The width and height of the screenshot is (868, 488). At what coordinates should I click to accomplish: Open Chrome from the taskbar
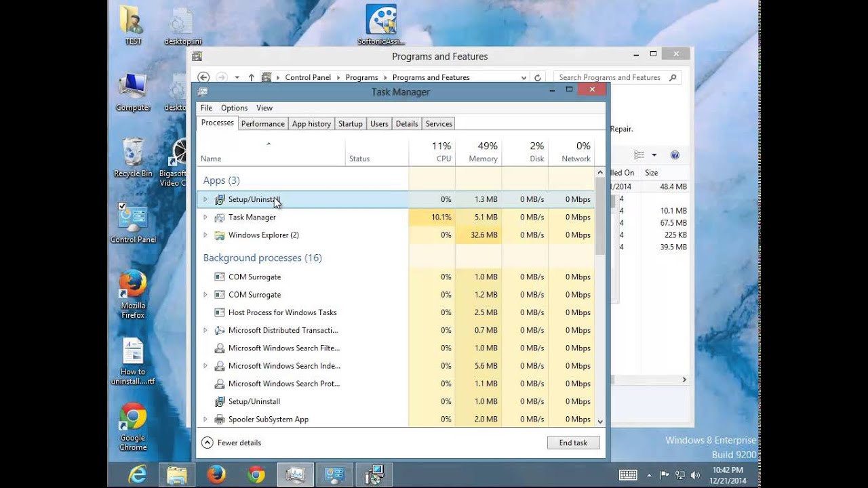(256, 475)
